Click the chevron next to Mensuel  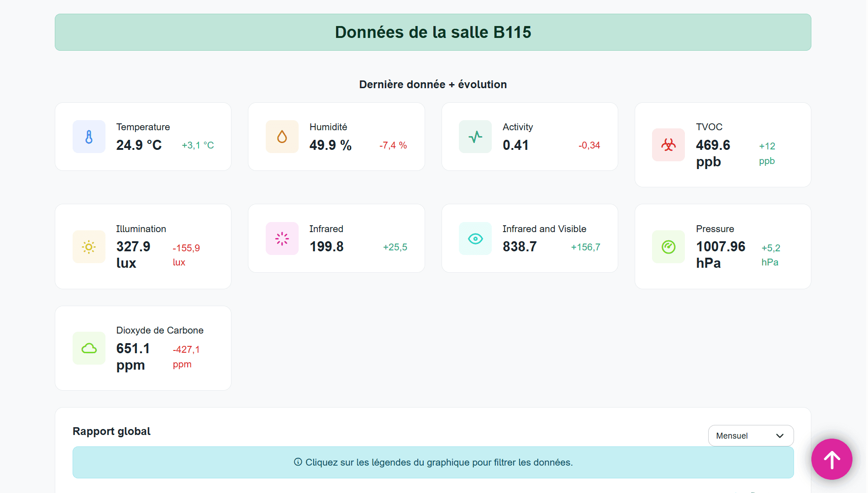coord(780,435)
